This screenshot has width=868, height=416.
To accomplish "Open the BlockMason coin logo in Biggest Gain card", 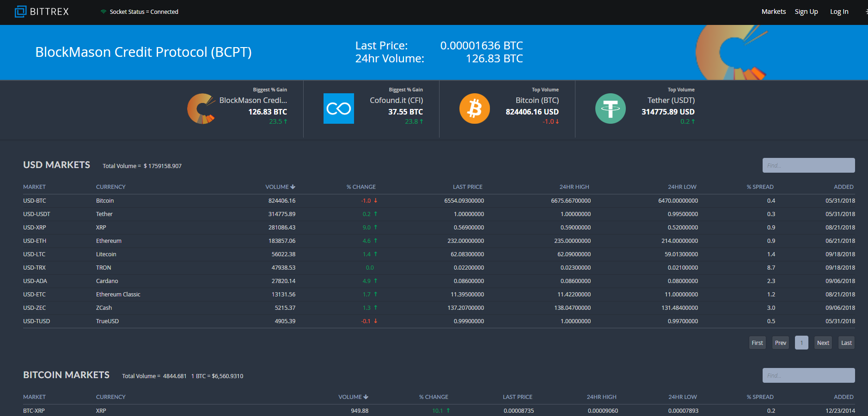I will coord(202,109).
